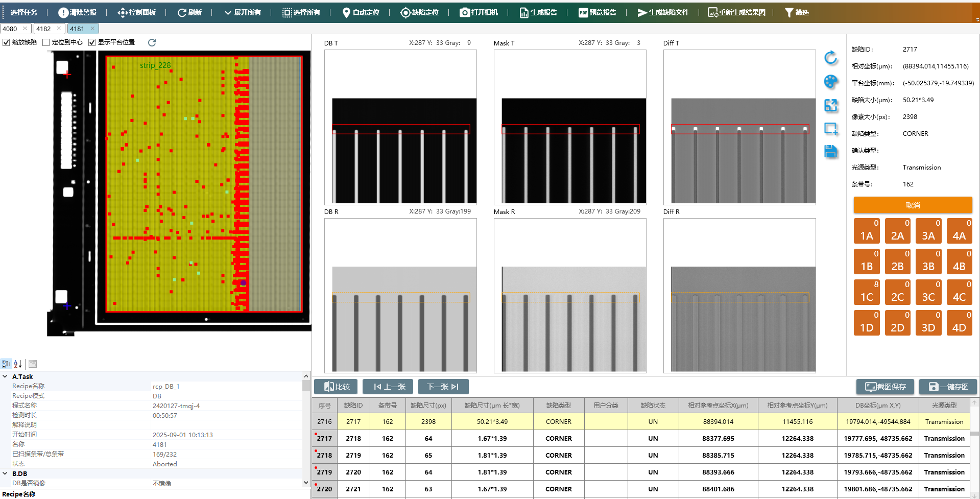This screenshot has width=980, height=499.
Task: Switch to the 4182 tab
Action: 43,29
